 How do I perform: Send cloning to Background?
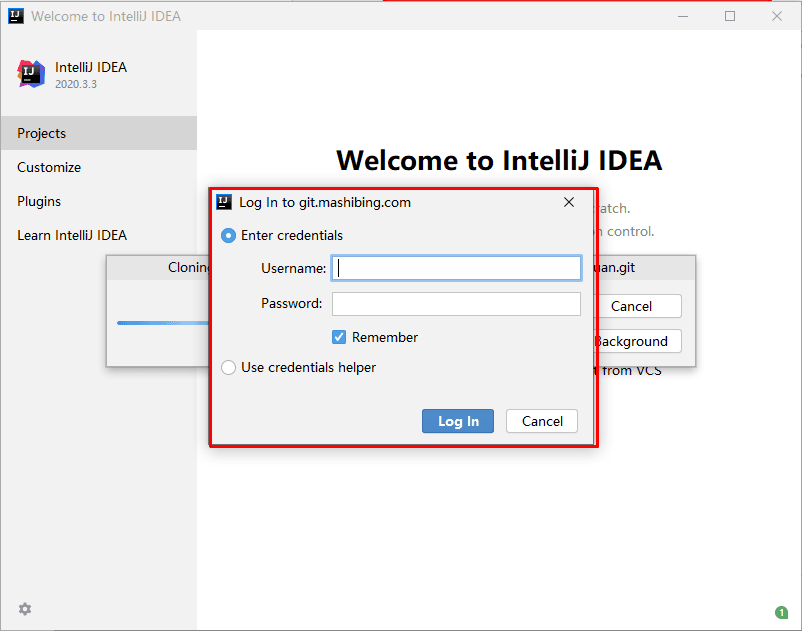tap(637, 341)
